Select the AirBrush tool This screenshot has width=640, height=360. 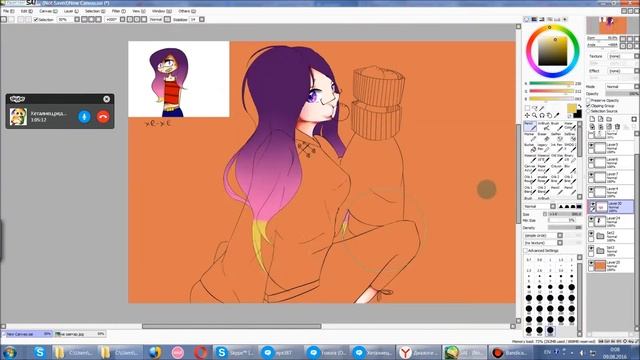click(543, 126)
